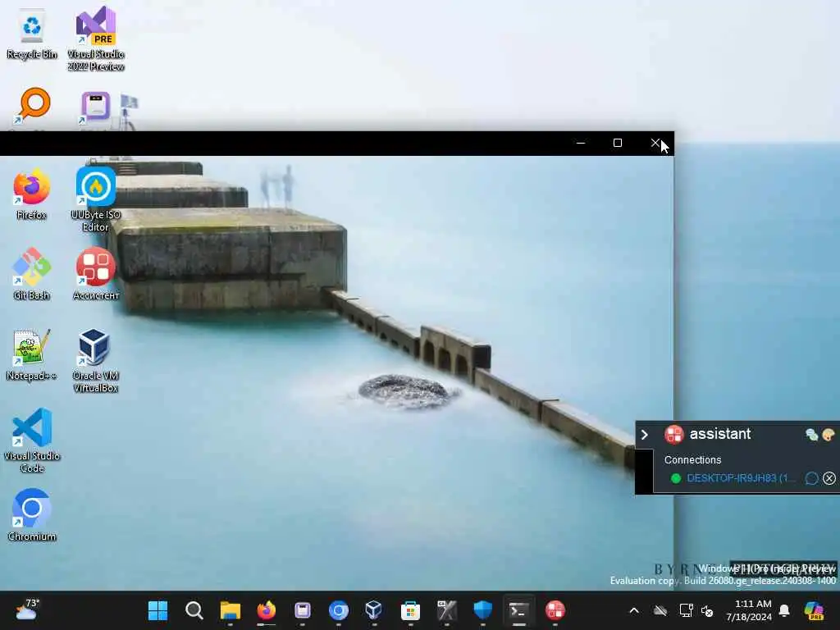Screen dimensions: 840x630
Task: Open Visual Studio Code desktop shortcut
Action: [32, 441]
